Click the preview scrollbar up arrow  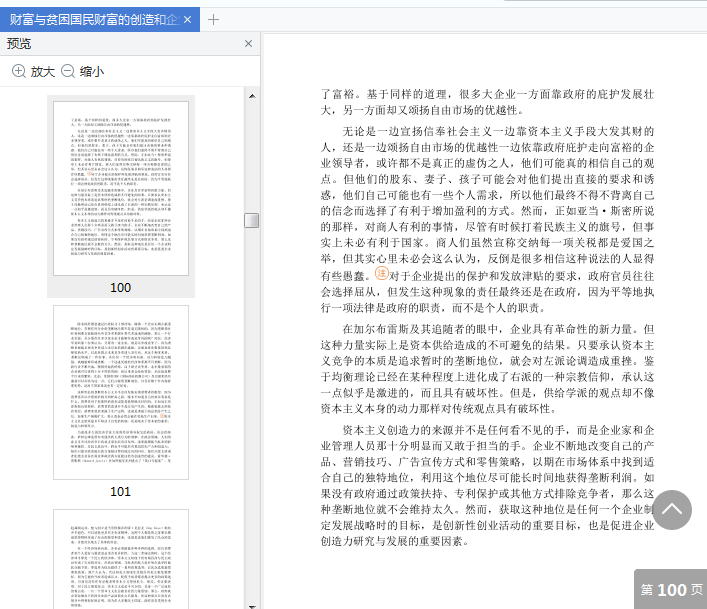tap(252, 96)
